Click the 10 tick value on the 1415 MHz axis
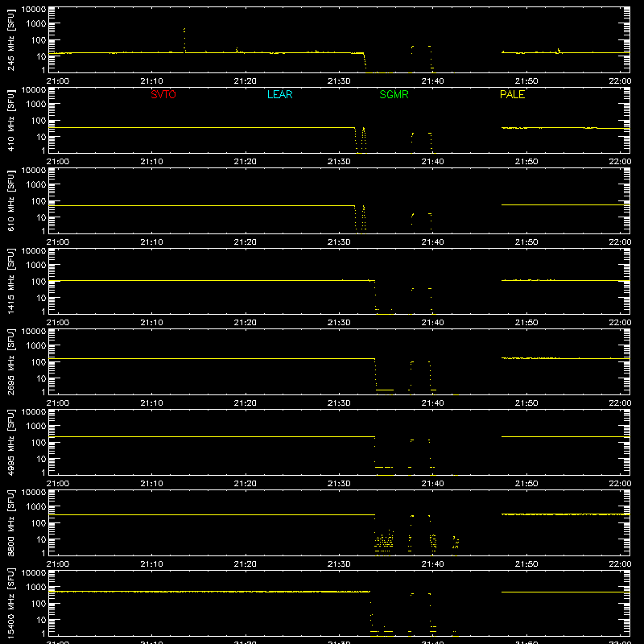The height and width of the screenshot is (644, 644). (x=41, y=298)
